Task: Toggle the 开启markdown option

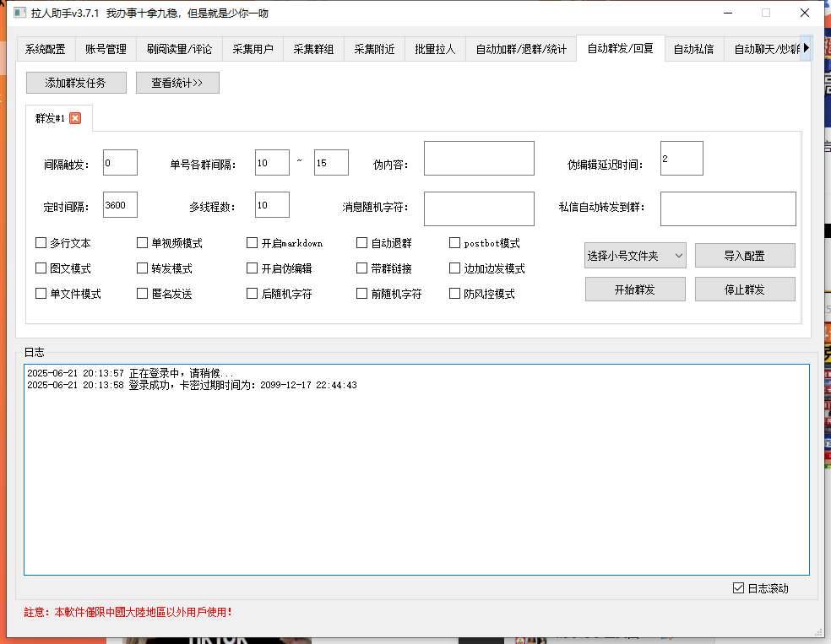Action: pyautogui.click(x=252, y=243)
